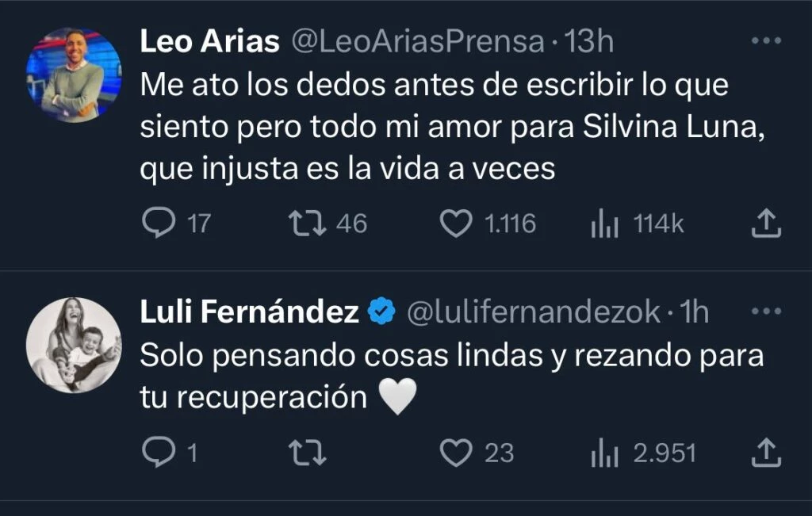Open the Leo Arias display name
This screenshot has height=516, width=812.
pyautogui.click(x=209, y=42)
